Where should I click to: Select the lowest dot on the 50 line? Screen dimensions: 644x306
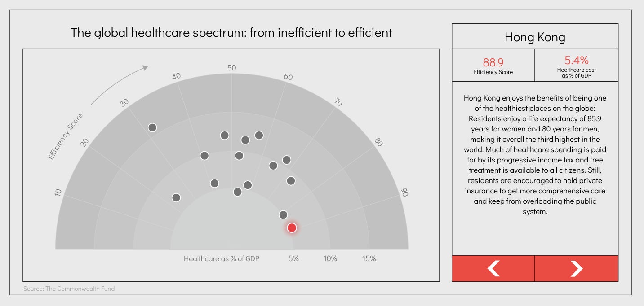click(238, 192)
